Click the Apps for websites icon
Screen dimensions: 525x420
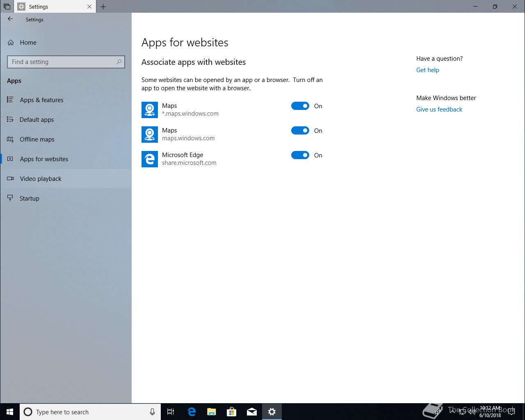point(10,159)
